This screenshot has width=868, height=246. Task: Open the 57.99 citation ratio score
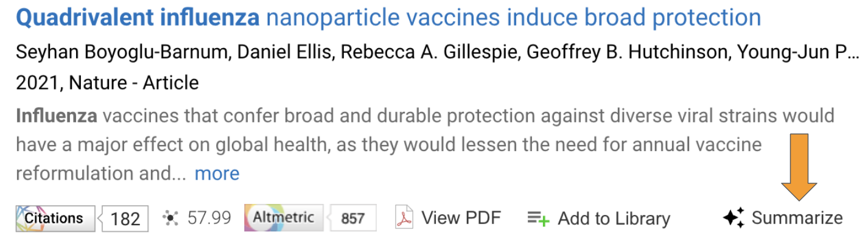(209, 218)
